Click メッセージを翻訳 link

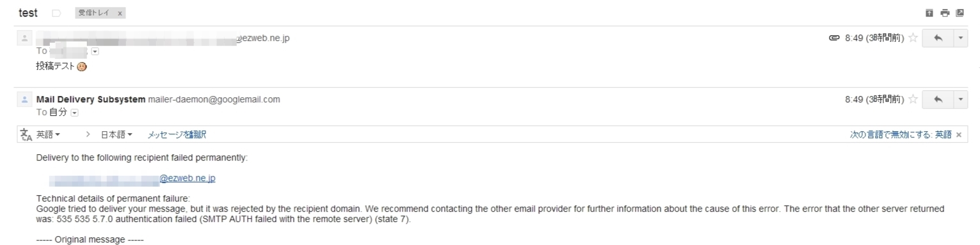coord(177,134)
